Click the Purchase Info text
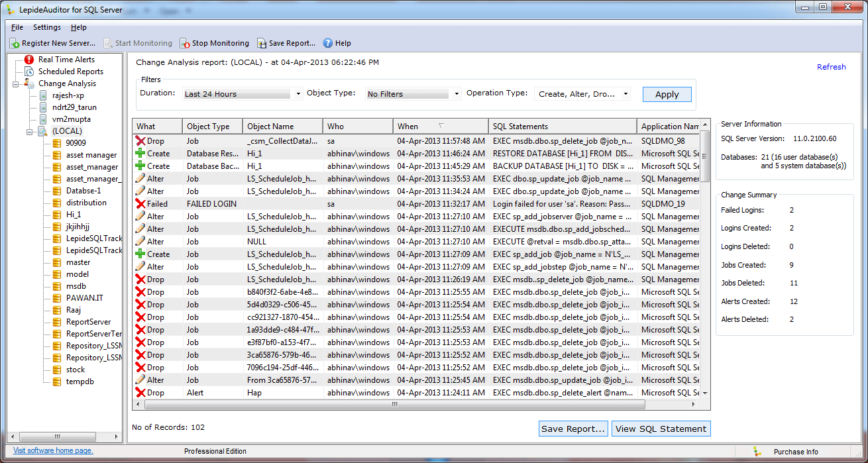 (796, 452)
